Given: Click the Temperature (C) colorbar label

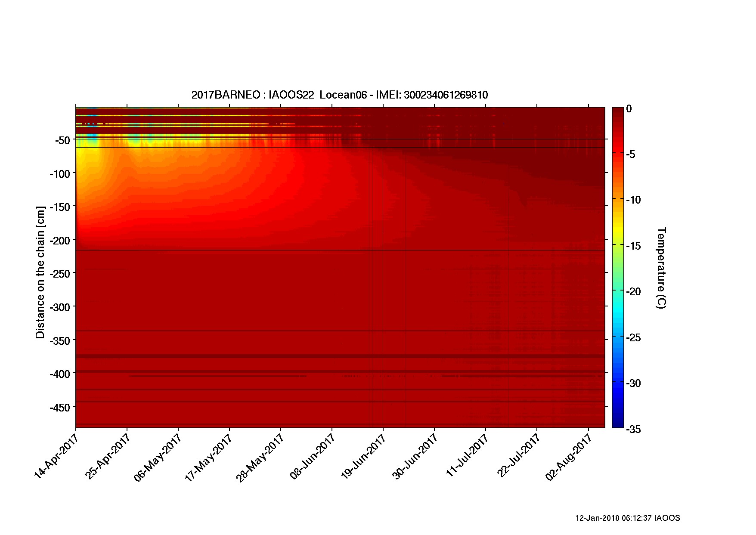Looking at the screenshot, I should click(661, 268).
